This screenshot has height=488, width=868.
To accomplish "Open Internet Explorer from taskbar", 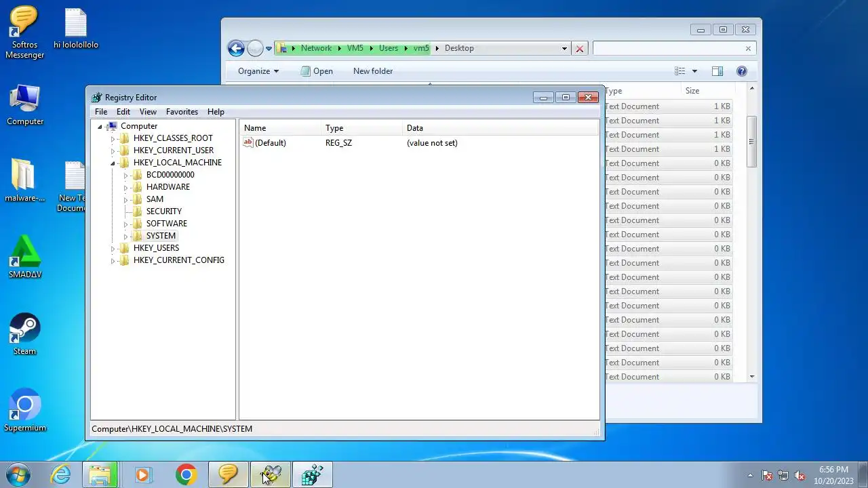I will (x=61, y=474).
